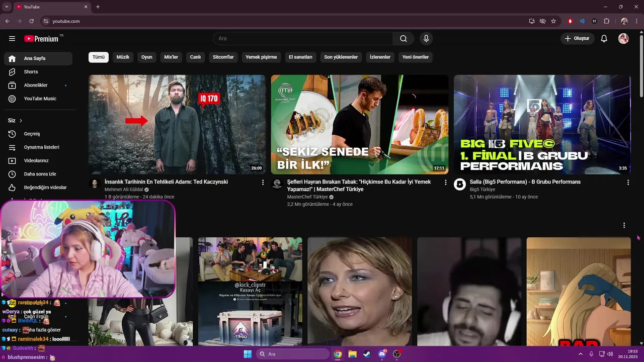This screenshot has width=644, height=362.
Task: Play the Ted Kaczynski video thumbnail
Action: tap(177, 125)
